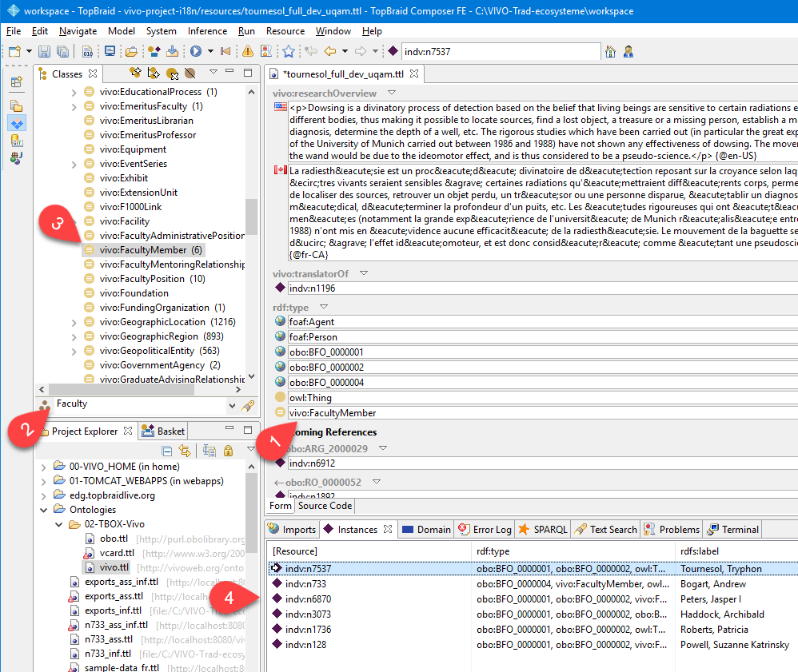
Task: Expand the vivo:EmeritusFaculty class node
Action: point(74,107)
